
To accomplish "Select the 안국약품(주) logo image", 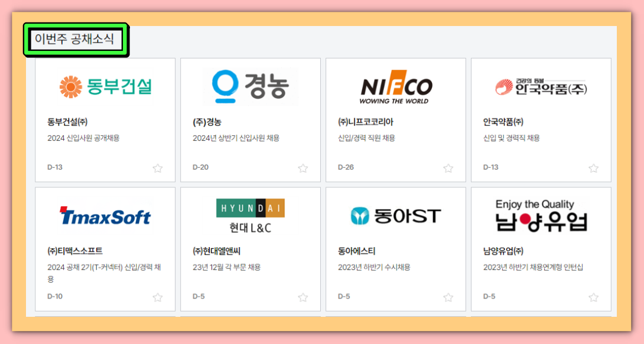I will (x=541, y=87).
